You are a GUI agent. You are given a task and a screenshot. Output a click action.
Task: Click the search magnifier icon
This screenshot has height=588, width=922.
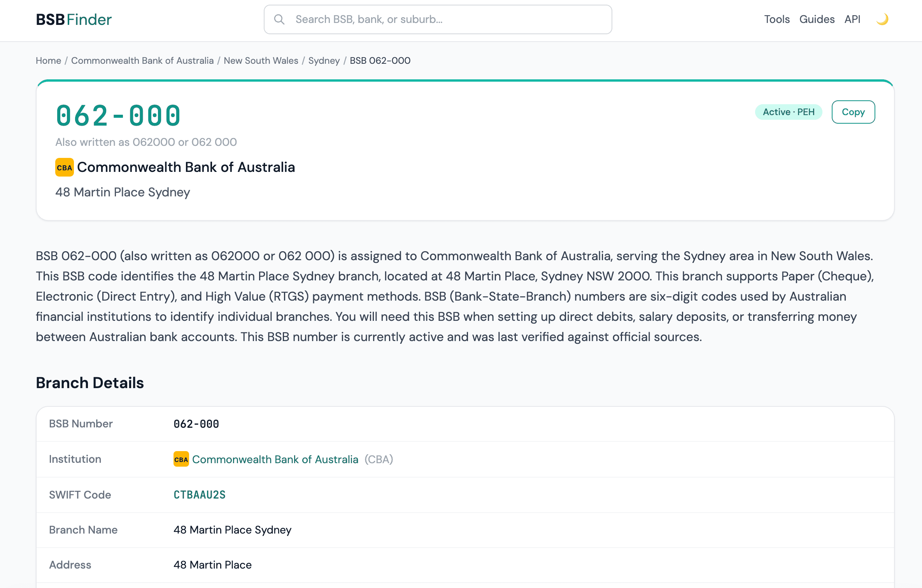(x=279, y=19)
